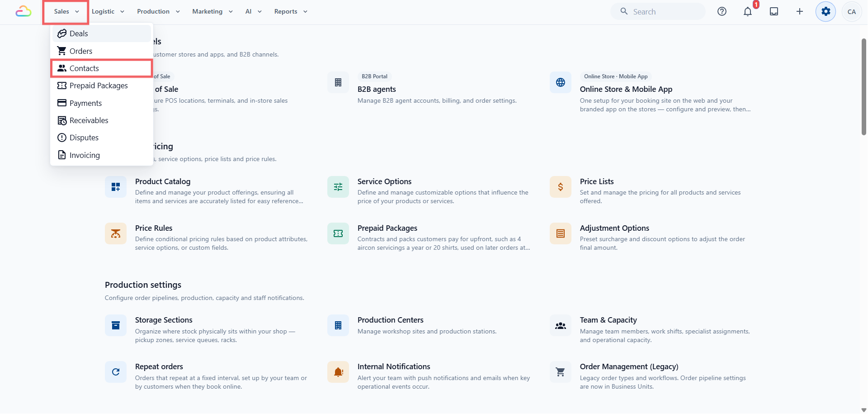Screen dimensions: 868x414
Task: Select Orders from Sales menu
Action: [x=102, y=51]
